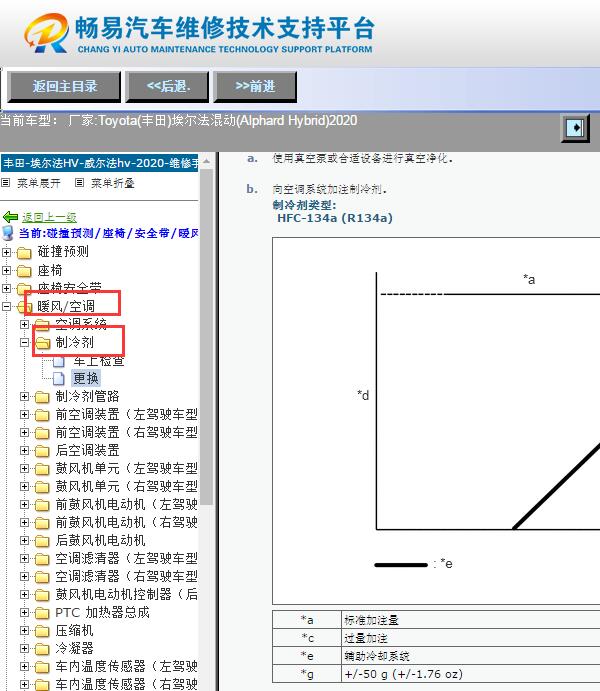Select 空调滤清器（左驾驶车型 item

coord(126,558)
